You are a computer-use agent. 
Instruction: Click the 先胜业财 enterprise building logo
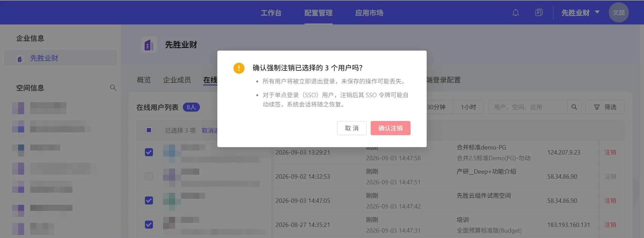tap(149, 45)
